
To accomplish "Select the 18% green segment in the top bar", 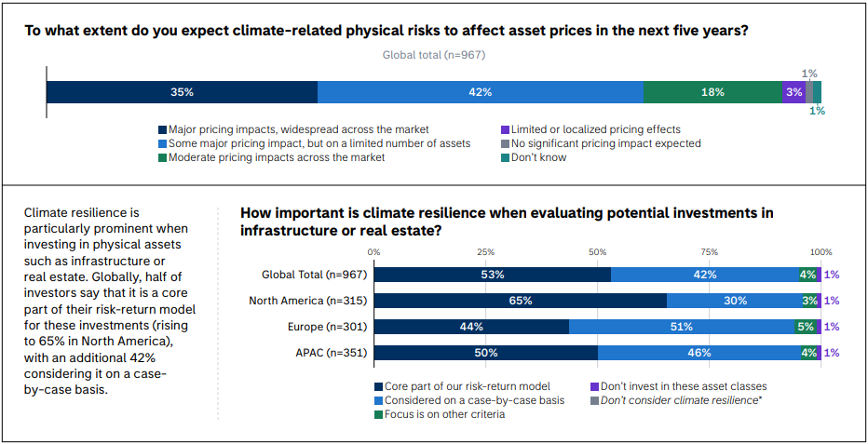I will coord(712,92).
